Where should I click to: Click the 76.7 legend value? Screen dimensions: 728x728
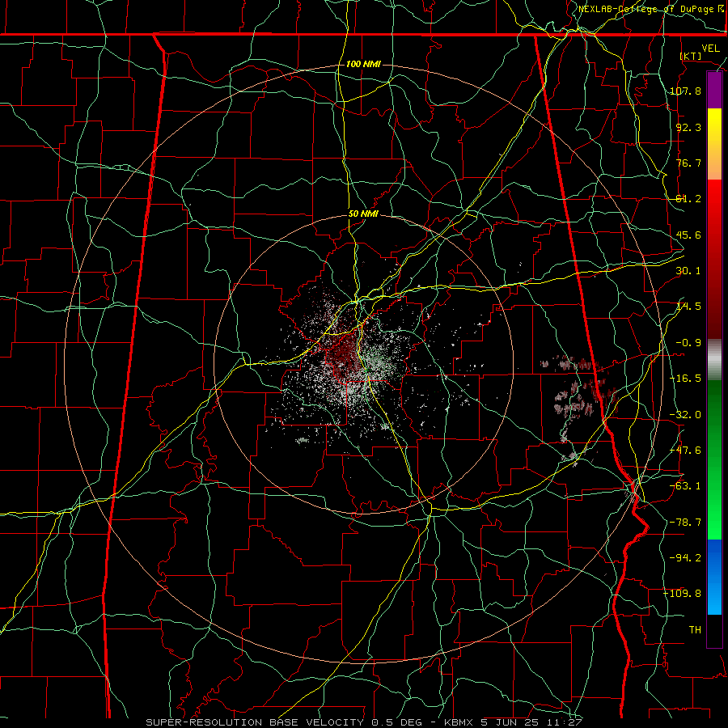point(688,163)
